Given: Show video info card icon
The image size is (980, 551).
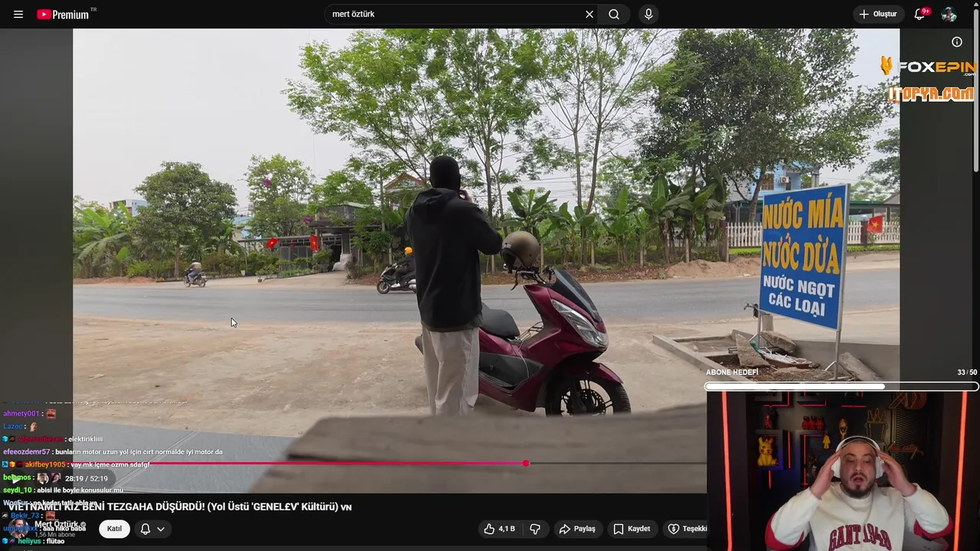Looking at the screenshot, I should pyautogui.click(x=957, y=42).
